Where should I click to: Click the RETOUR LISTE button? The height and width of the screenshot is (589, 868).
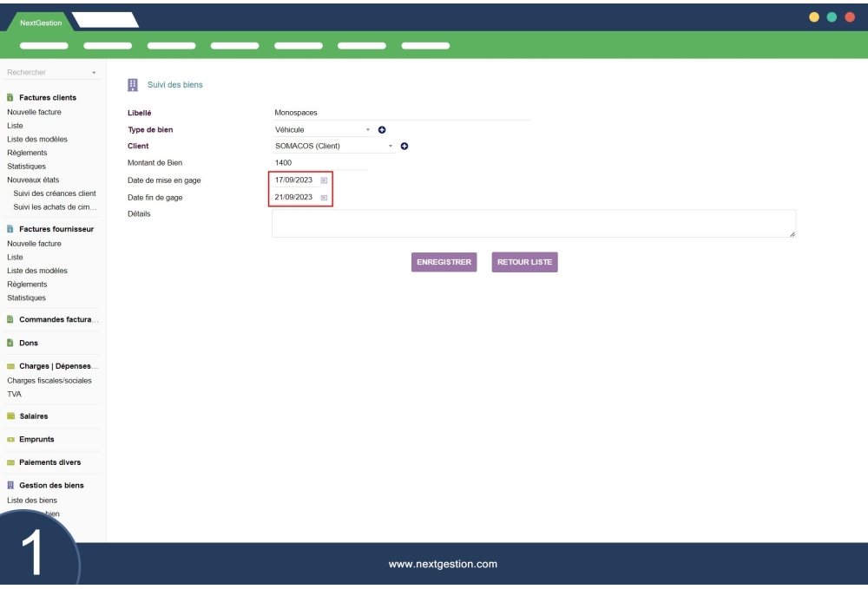523,261
